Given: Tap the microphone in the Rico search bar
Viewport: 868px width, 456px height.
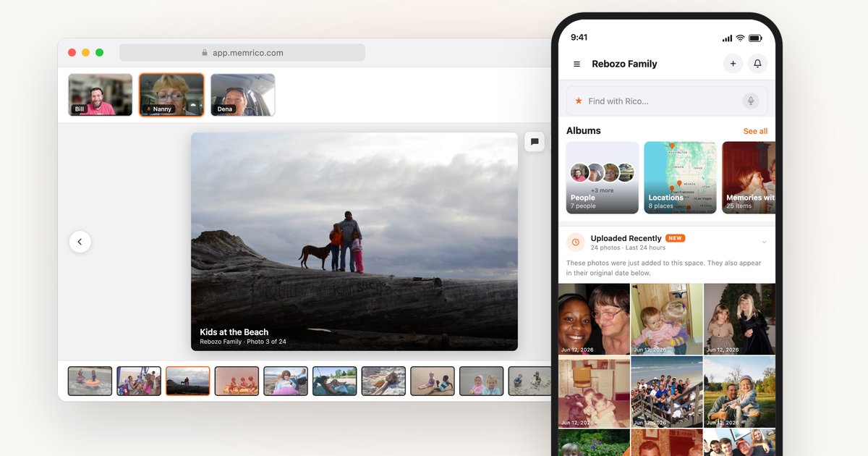Looking at the screenshot, I should tap(751, 101).
